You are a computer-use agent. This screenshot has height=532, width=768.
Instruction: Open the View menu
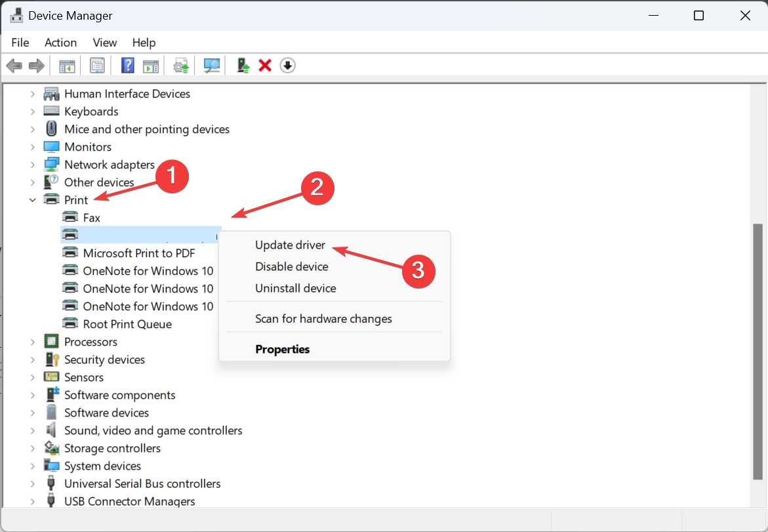pos(105,43)
